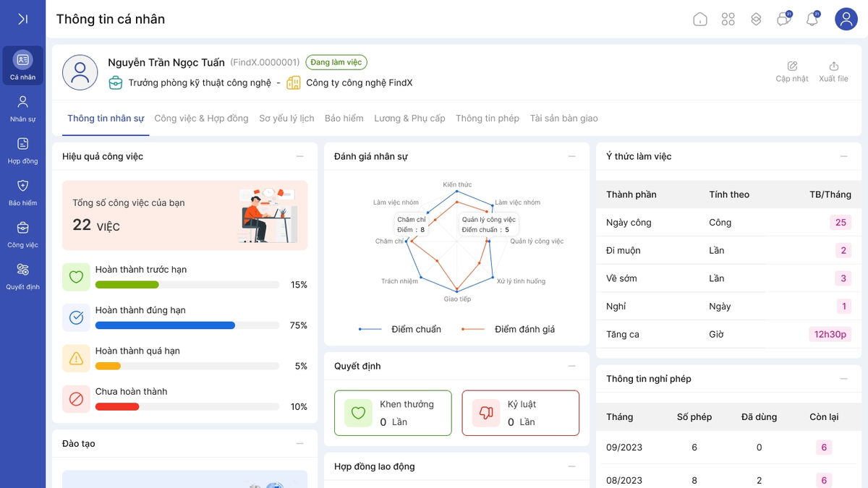Open the notifications bell
Viewport: 868px width, 488px height.
click(812, 19)
